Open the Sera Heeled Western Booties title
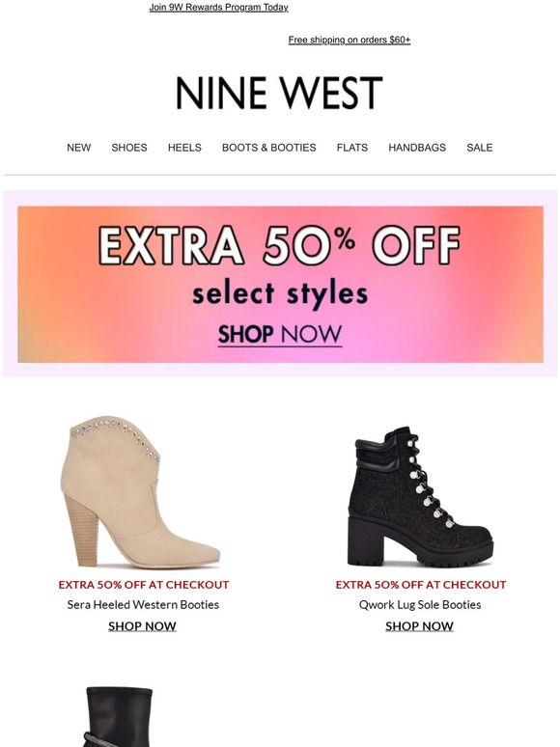 [143, 604]
